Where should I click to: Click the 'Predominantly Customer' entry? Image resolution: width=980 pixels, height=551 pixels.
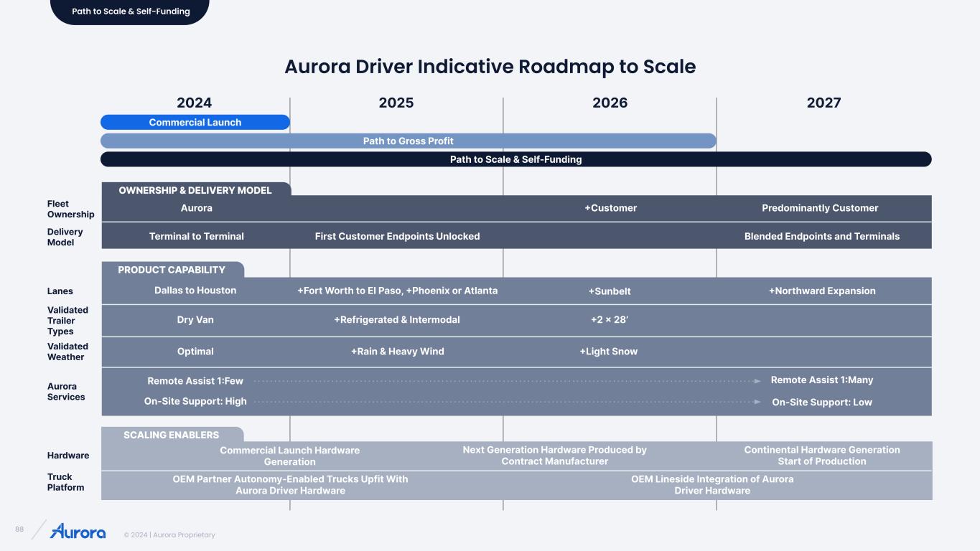(820, 208)
